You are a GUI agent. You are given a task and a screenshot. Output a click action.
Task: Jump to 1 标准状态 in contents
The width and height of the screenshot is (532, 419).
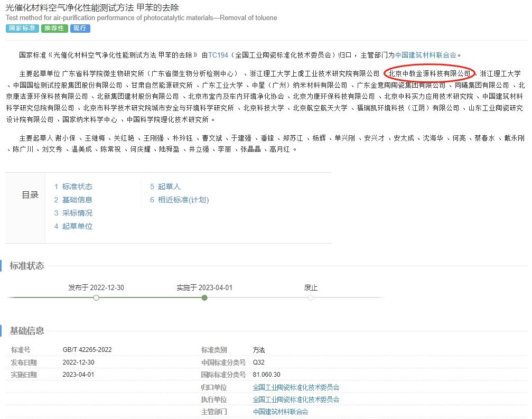tap(73, 187)
